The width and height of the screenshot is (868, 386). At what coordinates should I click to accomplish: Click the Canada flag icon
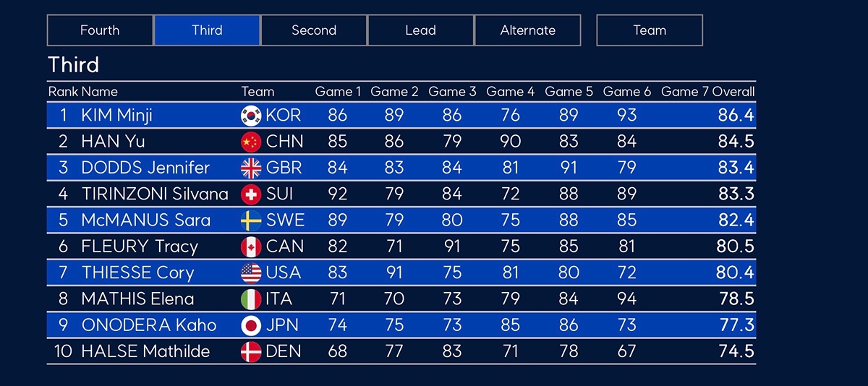click(x=251, y=246)
